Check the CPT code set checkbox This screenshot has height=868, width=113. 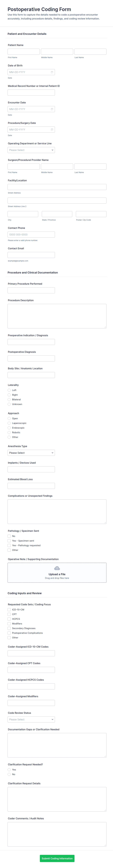[9, 614]
